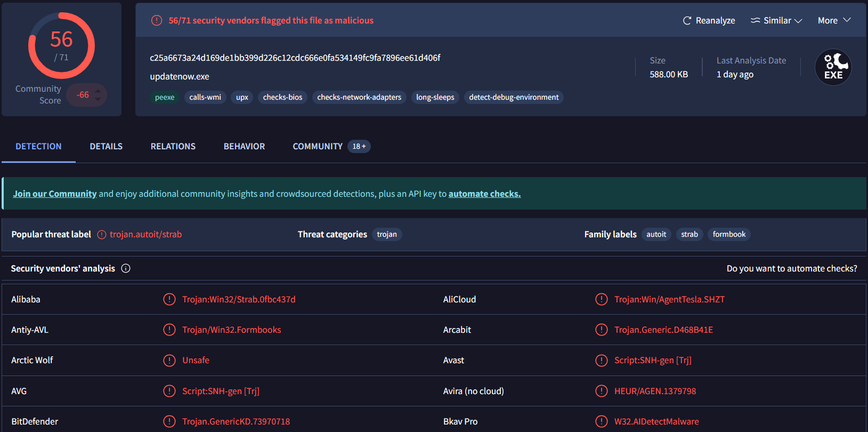Click the Similar approximate-match icon
Image resolution: width=868 pixels, height=432 pixels.
tap(755, 20)
